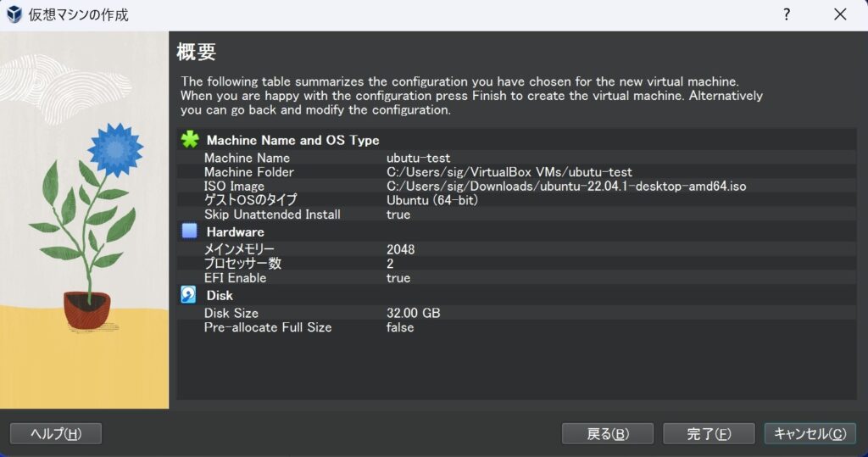Click the VirtualBox icon in the title bar
This screenshot has height=457, width=868.
tap(14, 14)
